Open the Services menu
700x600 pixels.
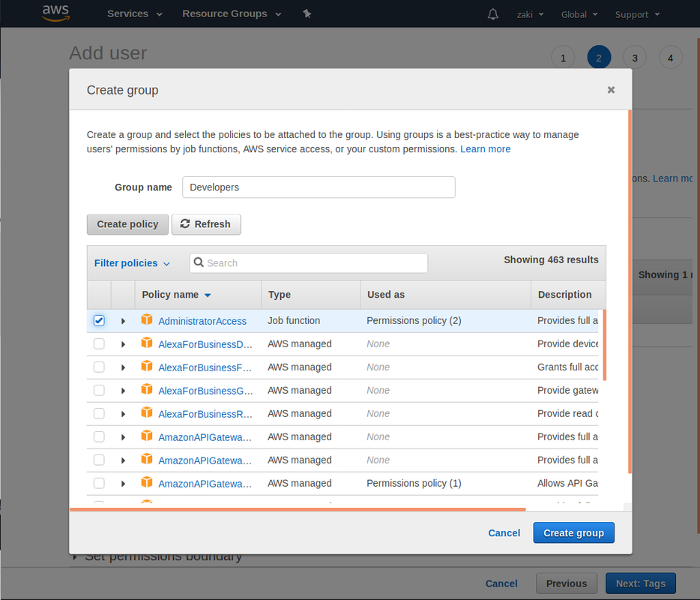(134, 13)
